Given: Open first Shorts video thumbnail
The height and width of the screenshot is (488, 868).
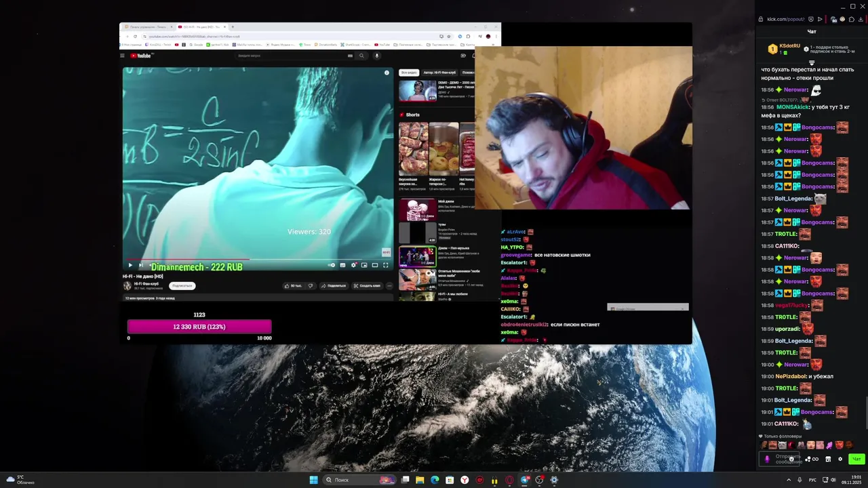Looking at the screenshot, I should coord(413,148).
